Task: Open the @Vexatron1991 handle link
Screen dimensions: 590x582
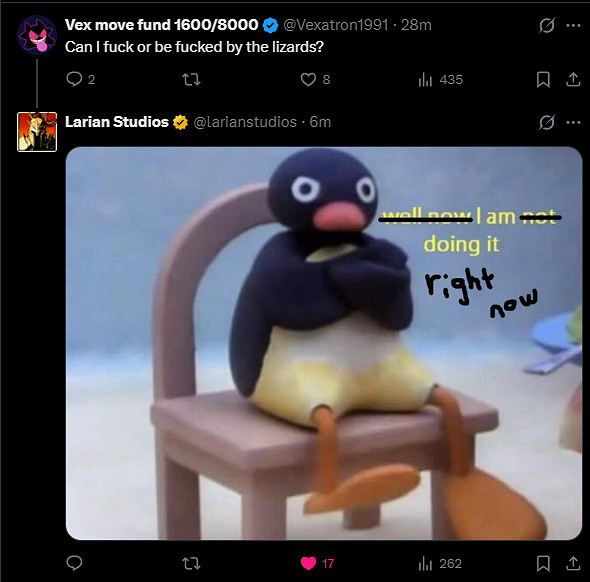Action: [336, 25]
